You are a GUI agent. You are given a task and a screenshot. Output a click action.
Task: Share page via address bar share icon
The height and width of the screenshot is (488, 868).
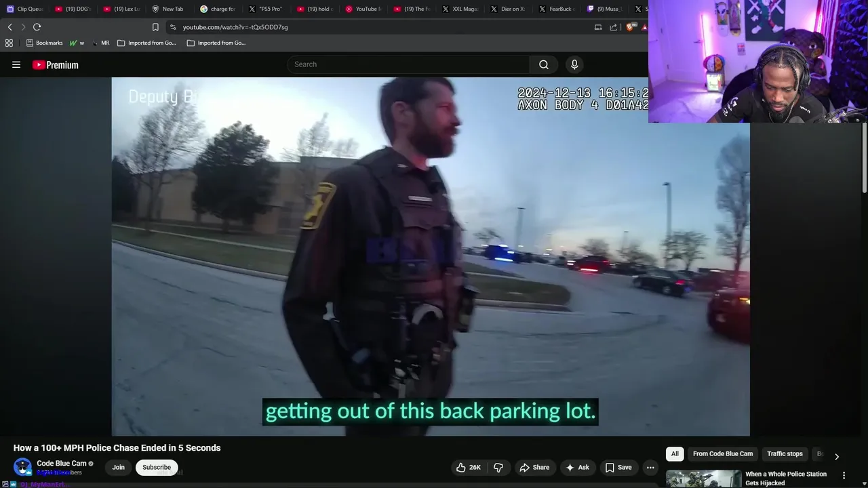pos(614,27)
